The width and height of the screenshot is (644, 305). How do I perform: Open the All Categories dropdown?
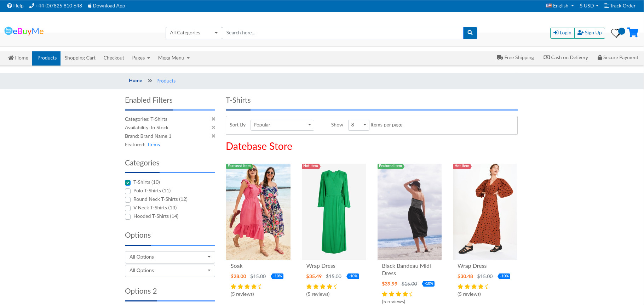click(194, 33)
